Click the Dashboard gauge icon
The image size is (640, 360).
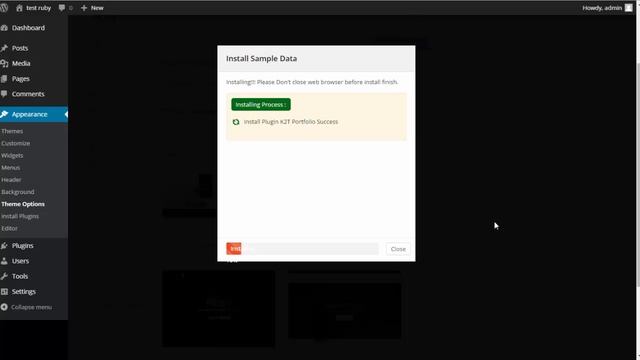pyautogui.click(x=4, y=28)
